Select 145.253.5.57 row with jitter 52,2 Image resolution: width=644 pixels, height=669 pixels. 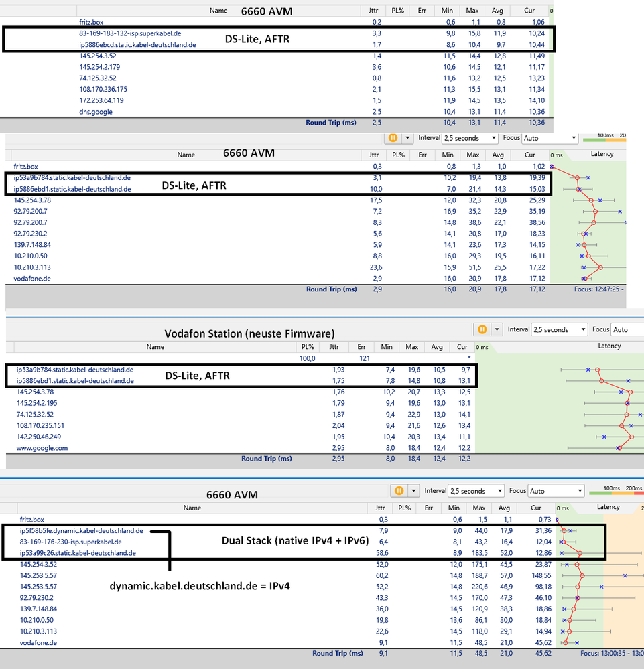coord(38,587)
